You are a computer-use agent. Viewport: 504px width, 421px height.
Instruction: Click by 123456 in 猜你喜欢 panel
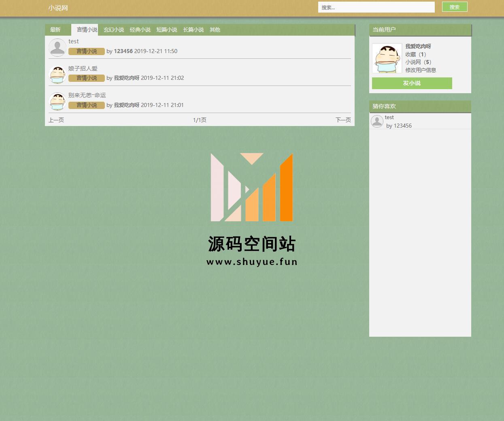tap(399, 126)
